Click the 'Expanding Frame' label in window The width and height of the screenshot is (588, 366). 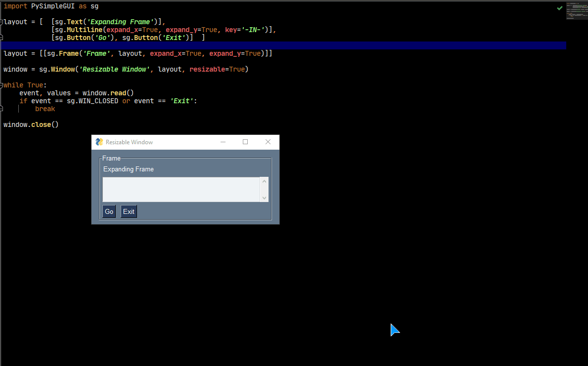pos(129,169)
